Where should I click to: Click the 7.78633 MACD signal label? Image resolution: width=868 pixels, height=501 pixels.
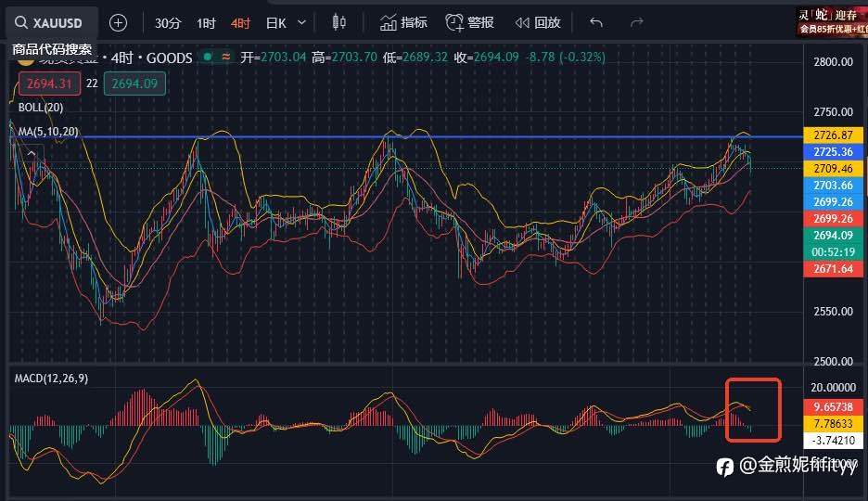[833, 423]
